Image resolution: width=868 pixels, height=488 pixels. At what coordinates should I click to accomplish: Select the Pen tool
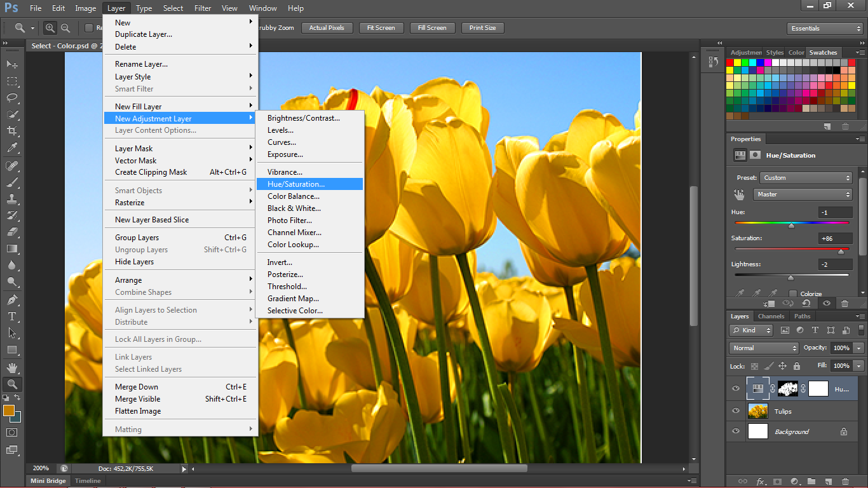12,299
